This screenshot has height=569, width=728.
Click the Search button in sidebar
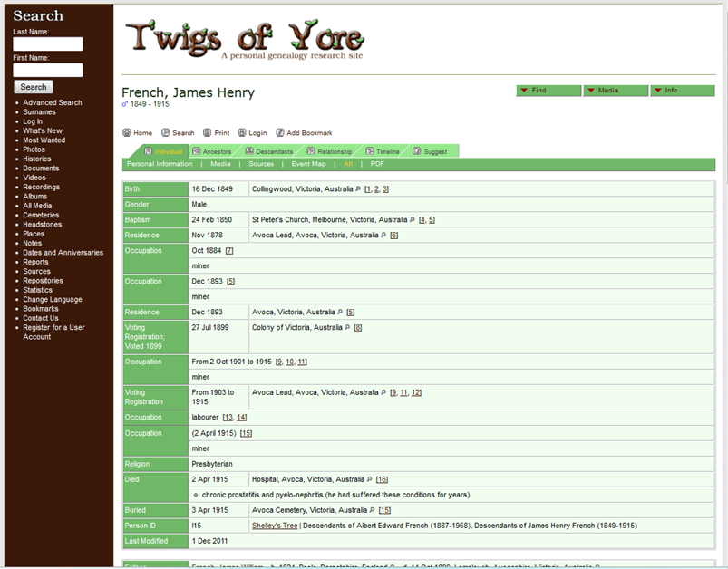coord(34,87)
